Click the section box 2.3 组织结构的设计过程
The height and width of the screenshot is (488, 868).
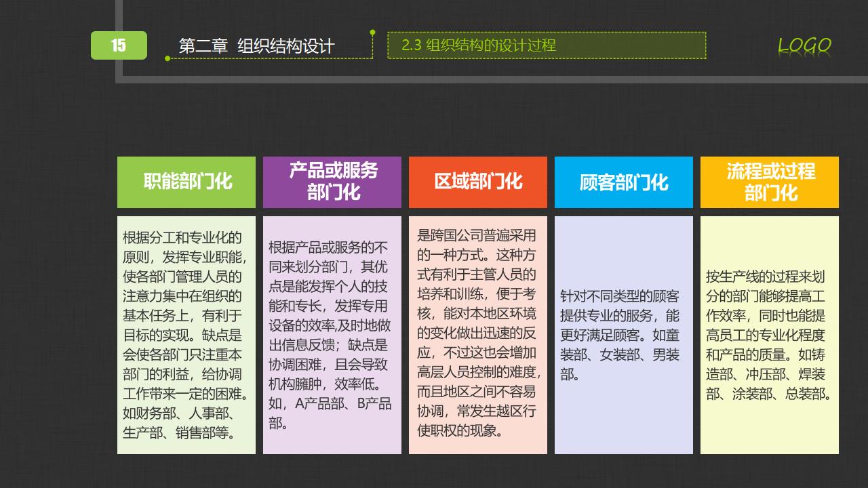click(x=547, y=45)
